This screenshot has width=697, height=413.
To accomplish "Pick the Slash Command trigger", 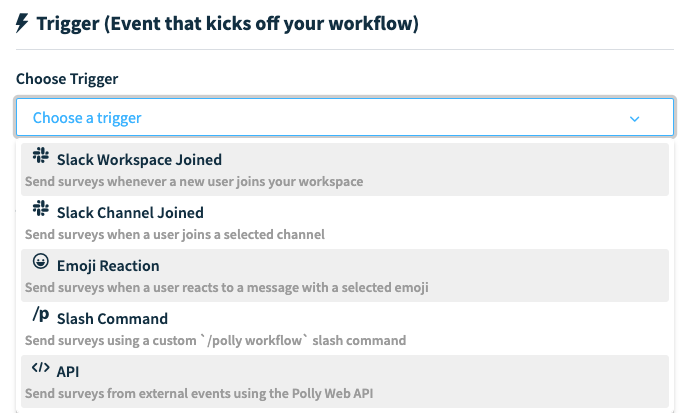I will click(345, 328).
